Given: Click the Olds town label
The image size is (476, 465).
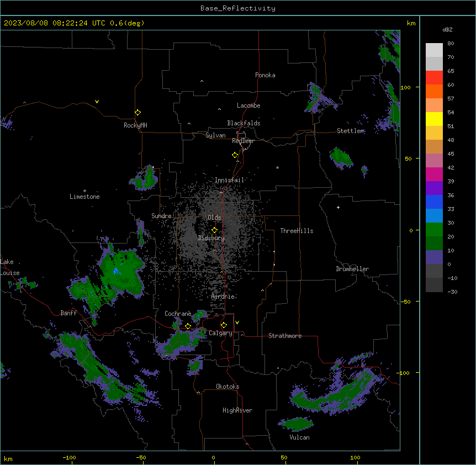Looking at the screenshot, I should point(214,218).
